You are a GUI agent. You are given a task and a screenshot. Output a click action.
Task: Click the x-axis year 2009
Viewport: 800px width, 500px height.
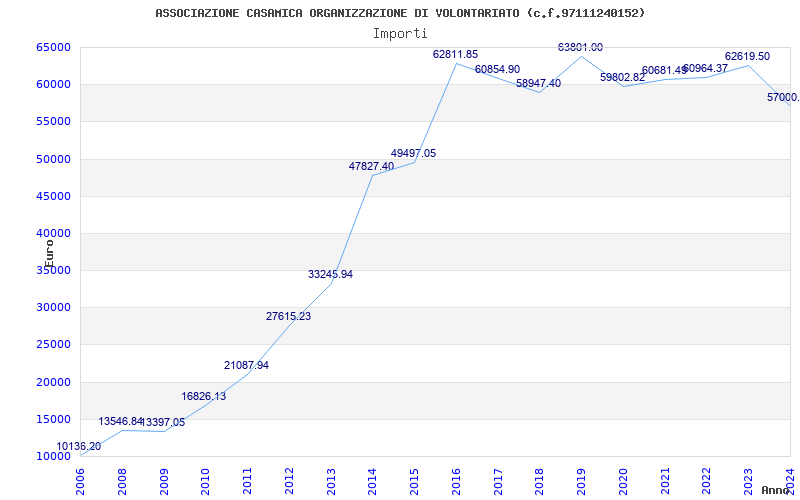pos(164,481)
